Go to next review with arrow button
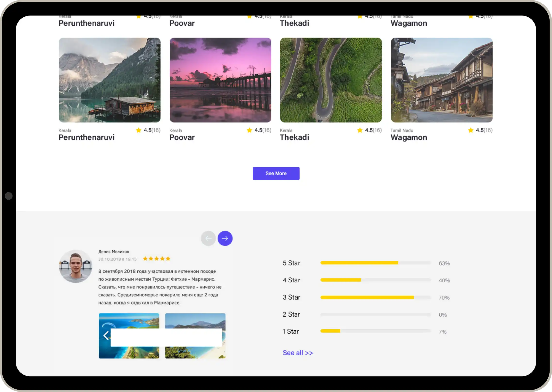This screenshot has height=392, width=552. tap(225, 238)
